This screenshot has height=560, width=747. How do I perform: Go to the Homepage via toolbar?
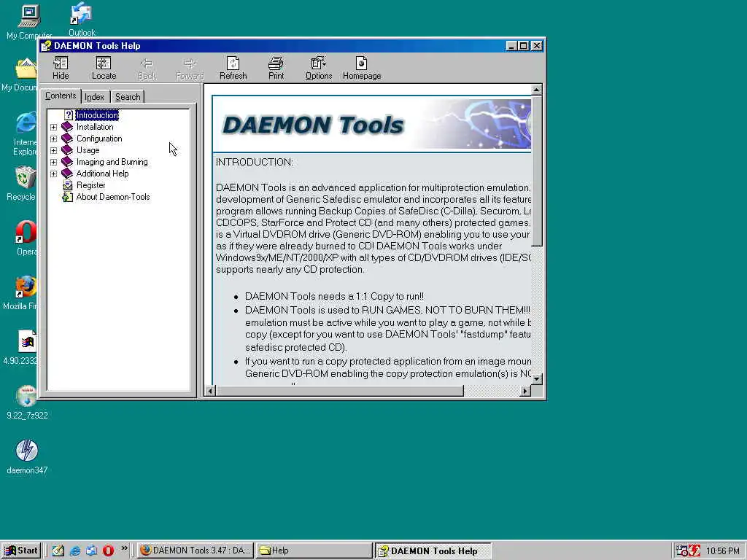(362, 68)
